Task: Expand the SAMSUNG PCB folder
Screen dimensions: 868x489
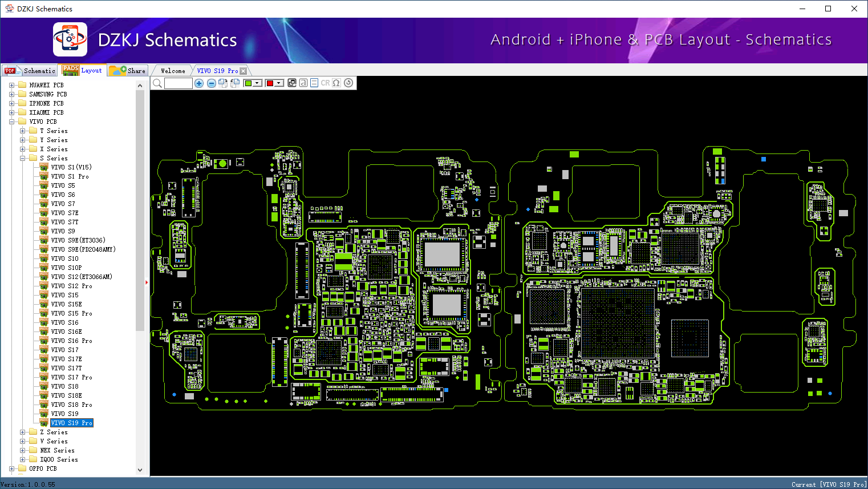Action: (x=11, y=94)
